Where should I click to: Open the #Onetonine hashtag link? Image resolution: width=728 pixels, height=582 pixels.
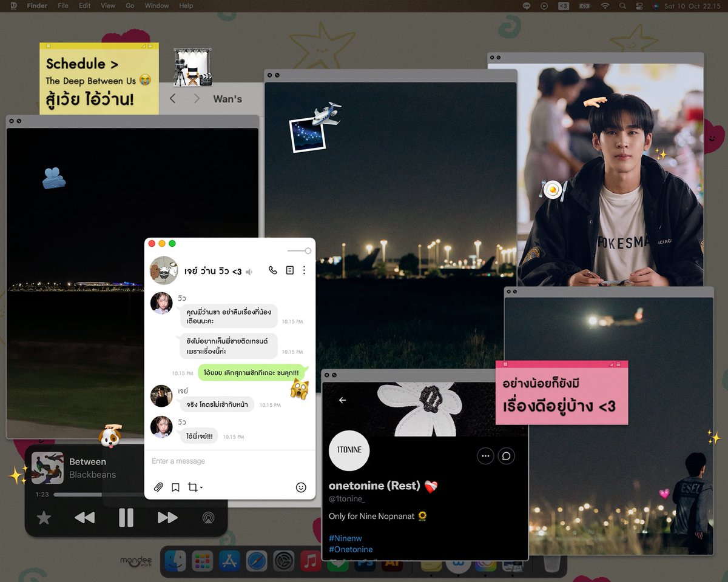(x=351, y=549)
